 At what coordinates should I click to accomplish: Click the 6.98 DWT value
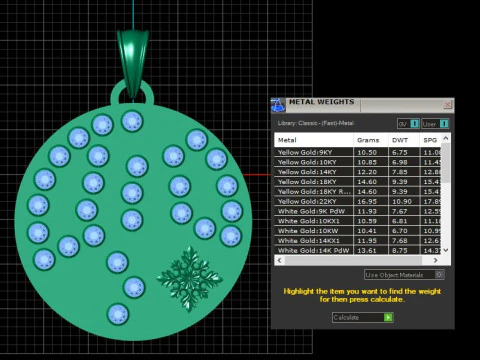tap(400, 162)
